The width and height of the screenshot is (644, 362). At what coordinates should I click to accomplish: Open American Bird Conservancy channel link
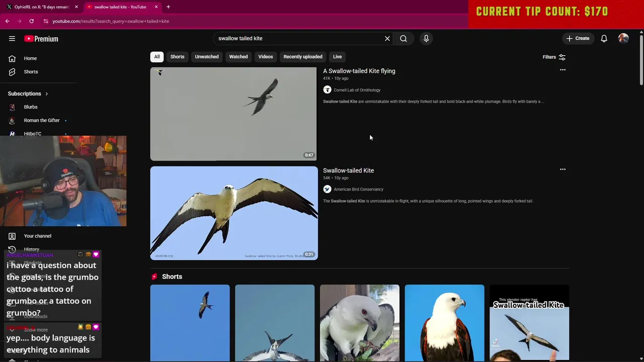tap(359, 190)
